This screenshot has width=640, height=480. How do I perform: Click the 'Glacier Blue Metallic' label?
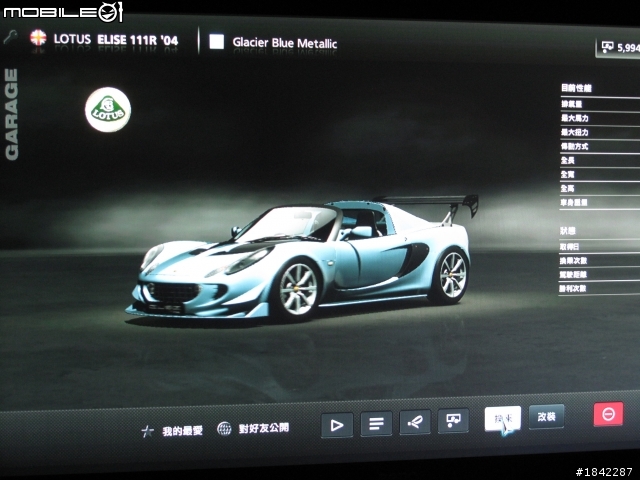tap(285, 43)
